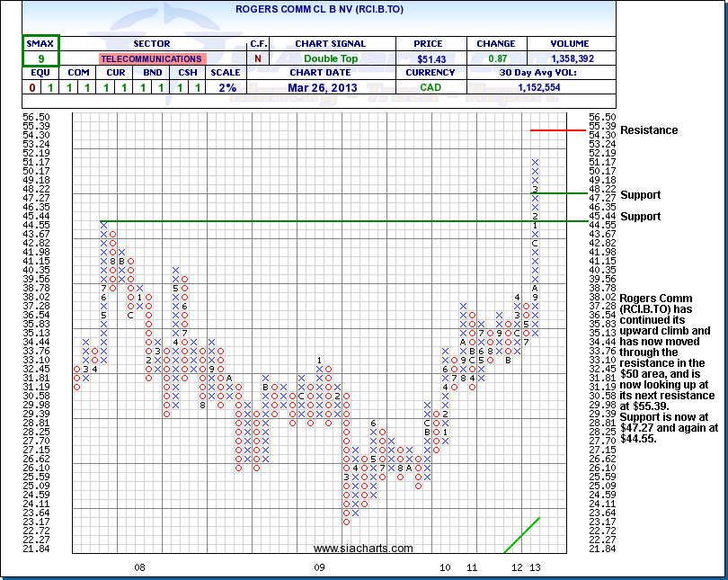
Task: Click the red EQU score value 0
Action: point(33,87)
